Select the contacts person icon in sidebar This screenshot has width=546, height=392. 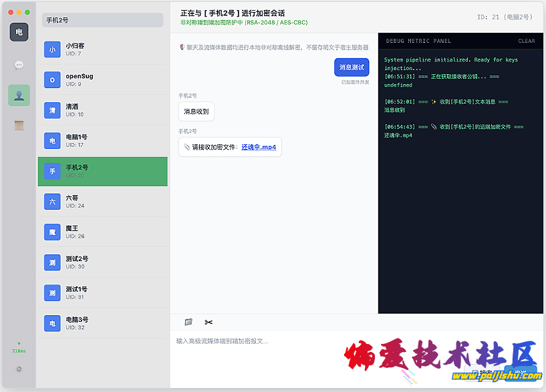pos(19,95)
